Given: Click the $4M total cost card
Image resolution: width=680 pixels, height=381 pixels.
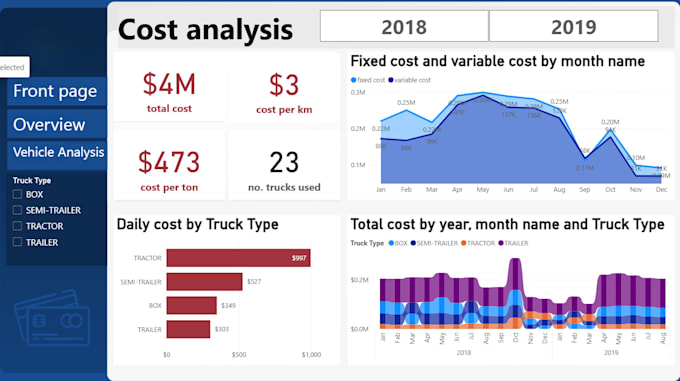Looking at the screenshot, I should click(169, 87).
